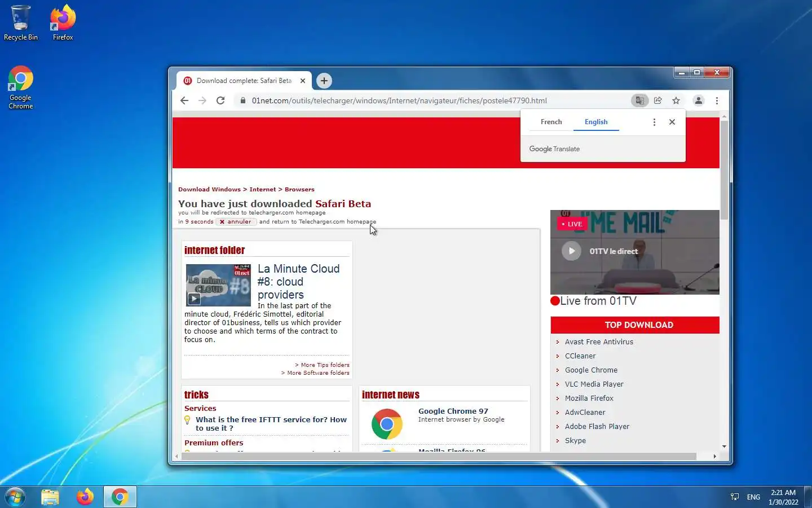Open Chrome's three-dot main menu

(717, 100)
